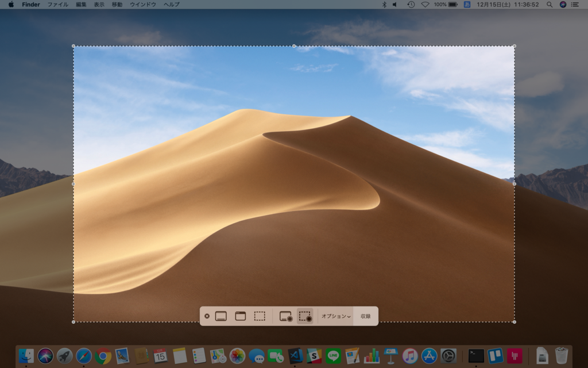This screenshot has width=588, height=368.
Task: Open System Preferences from the Dock
Action: pos(448,355)
